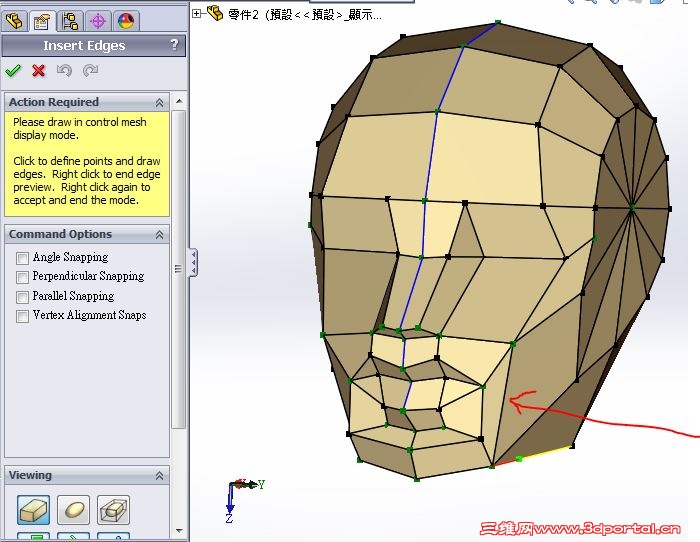
Task: Click the panel scrollbar up arrow
Action: [179, 101]
